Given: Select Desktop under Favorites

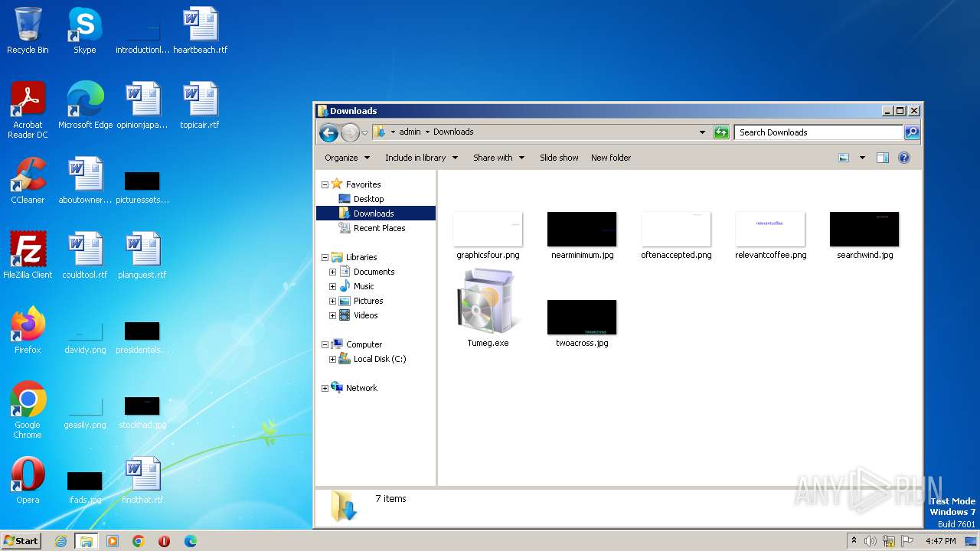Looking at the screenshot, I should [x=368, y=199].
